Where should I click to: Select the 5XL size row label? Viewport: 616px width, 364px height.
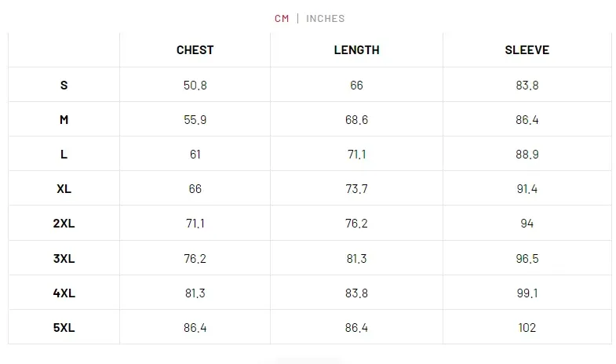coord(64,327)
